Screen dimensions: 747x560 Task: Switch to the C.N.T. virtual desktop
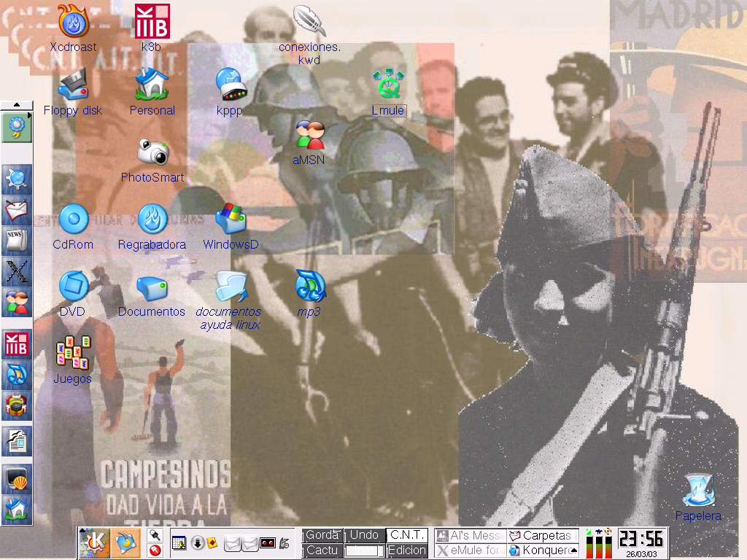407,535
